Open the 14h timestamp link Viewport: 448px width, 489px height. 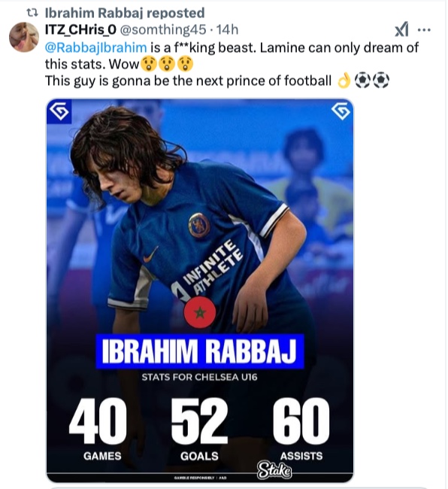pyautogui.click(x=228, y=30)
